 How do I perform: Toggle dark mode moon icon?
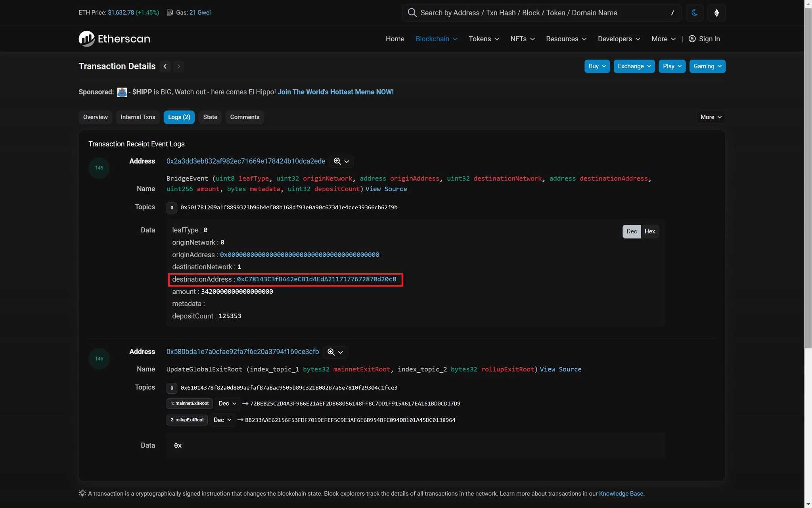coord(694,13)
